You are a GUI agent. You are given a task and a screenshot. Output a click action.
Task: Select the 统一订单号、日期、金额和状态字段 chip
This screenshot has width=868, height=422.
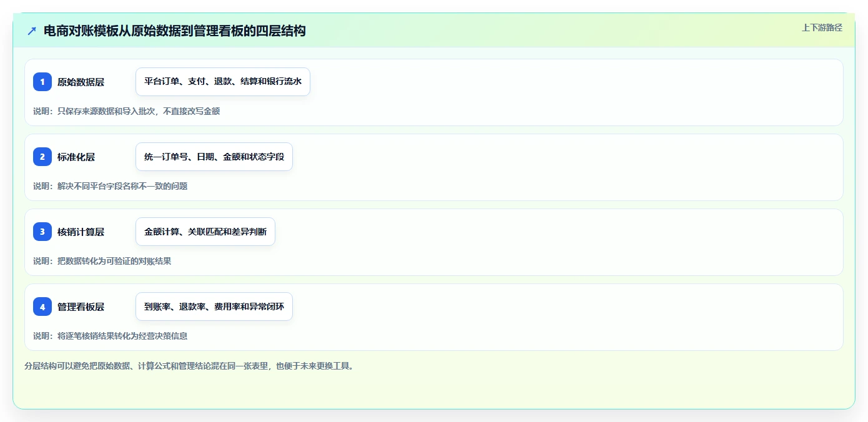click(x=214, y=157)
